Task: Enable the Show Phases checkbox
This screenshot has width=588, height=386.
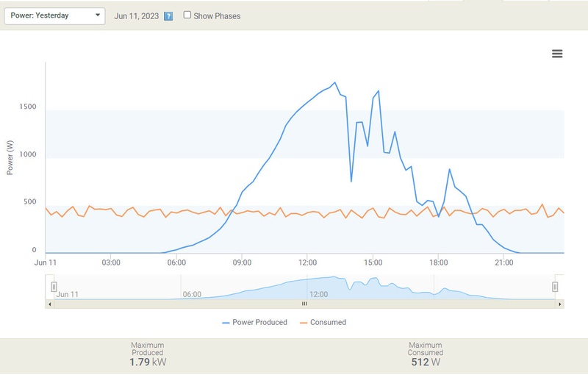Action: click(x=187, y=15)
